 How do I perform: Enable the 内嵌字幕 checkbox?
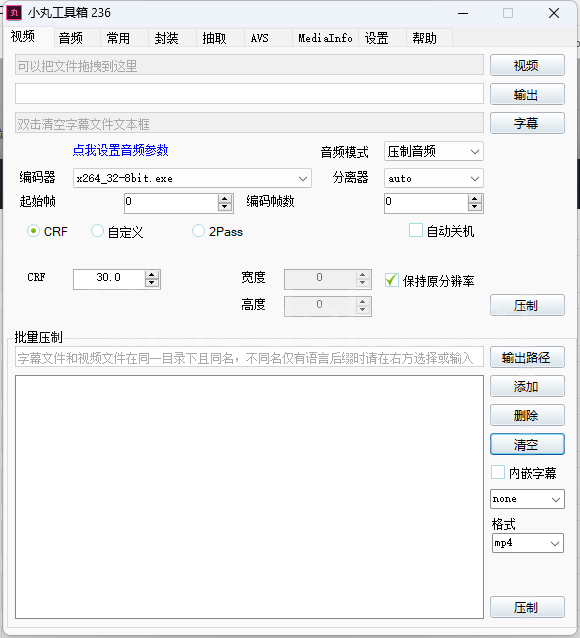[x=498, y=472]
